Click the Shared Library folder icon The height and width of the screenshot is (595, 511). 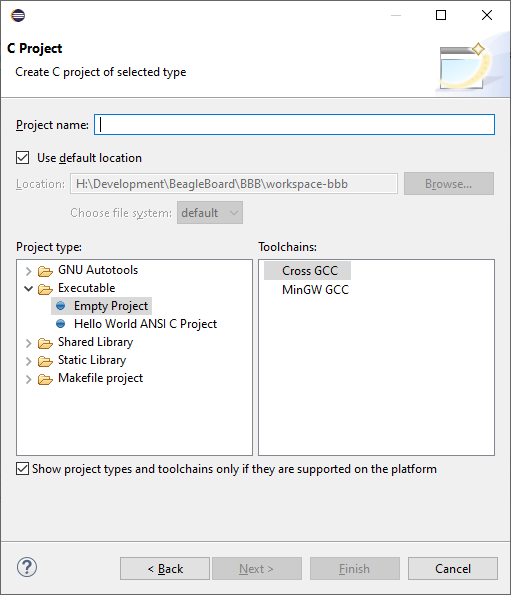point(45,343)
